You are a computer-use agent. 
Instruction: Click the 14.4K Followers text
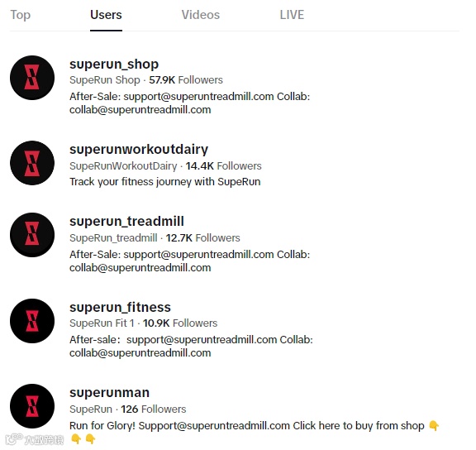223,166
